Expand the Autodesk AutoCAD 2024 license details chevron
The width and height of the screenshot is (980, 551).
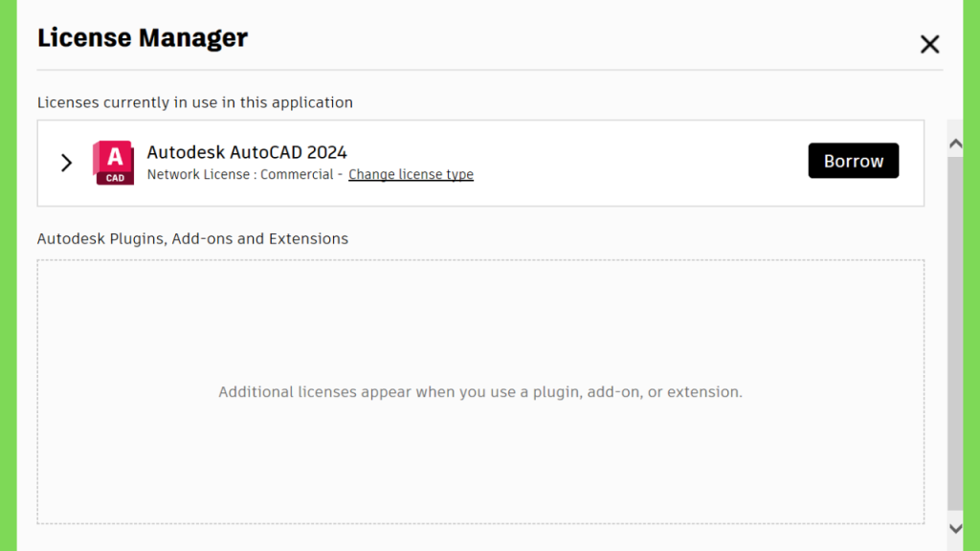click(x=67, y=163)
